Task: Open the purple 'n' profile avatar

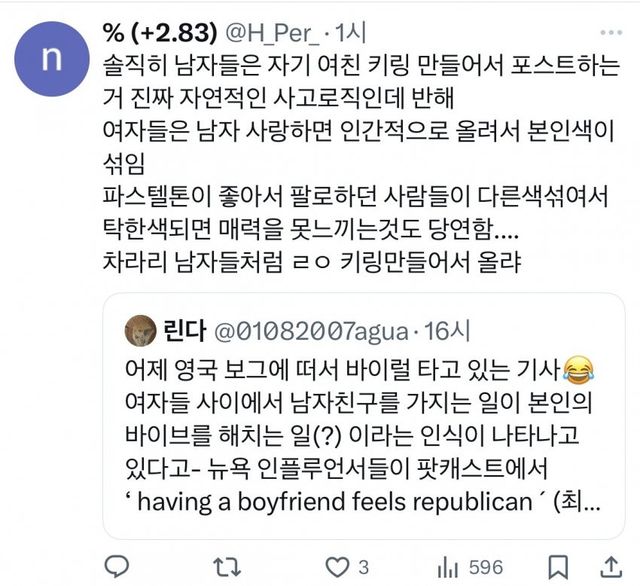Action: tap(49, 57)
